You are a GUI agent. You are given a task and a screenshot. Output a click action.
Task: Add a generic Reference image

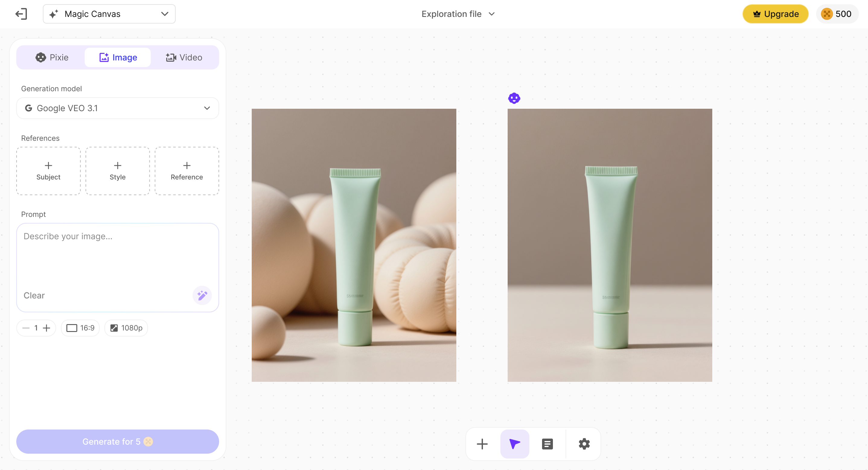coord(187,171)
